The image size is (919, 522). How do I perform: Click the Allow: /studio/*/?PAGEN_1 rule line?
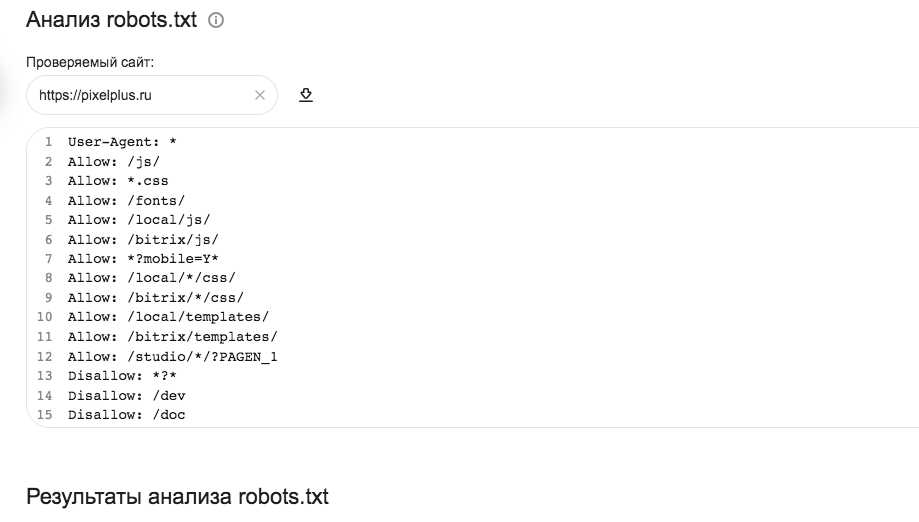(172, 356)
